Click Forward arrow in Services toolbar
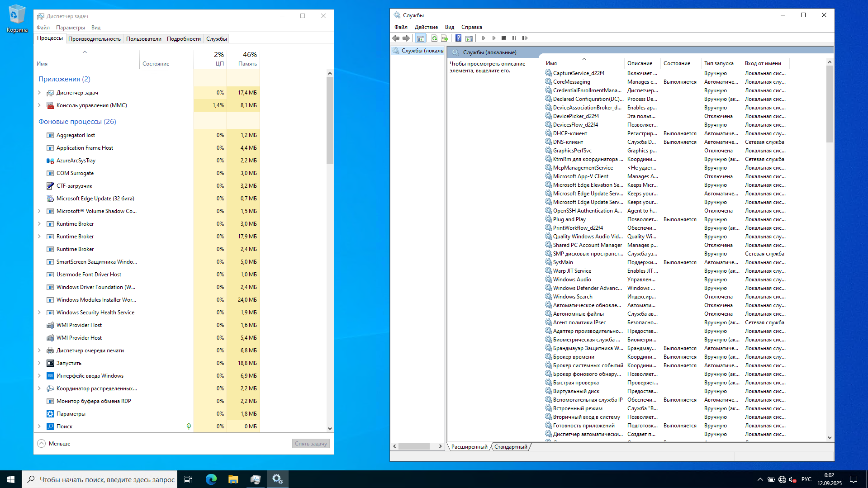 [x=406, y=38]
